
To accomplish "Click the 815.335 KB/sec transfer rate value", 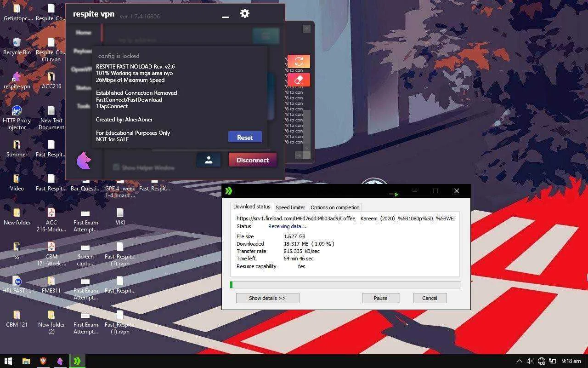I will pos(301,251).
